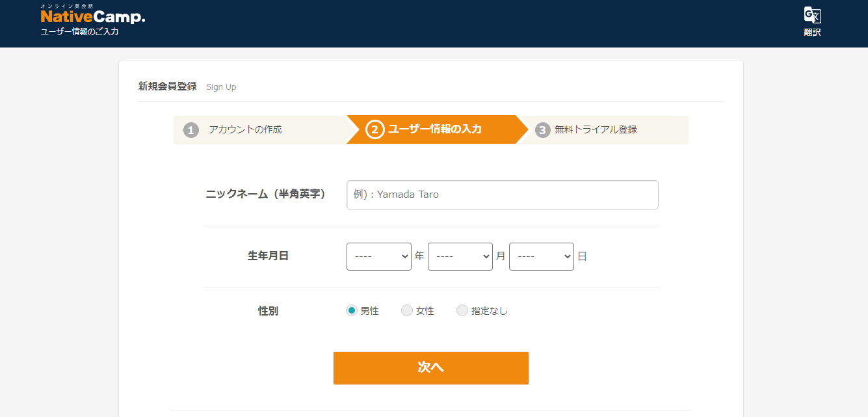868x417 pixels.
Task: Expand the birth month dropdown
Action: click(460, 256)
